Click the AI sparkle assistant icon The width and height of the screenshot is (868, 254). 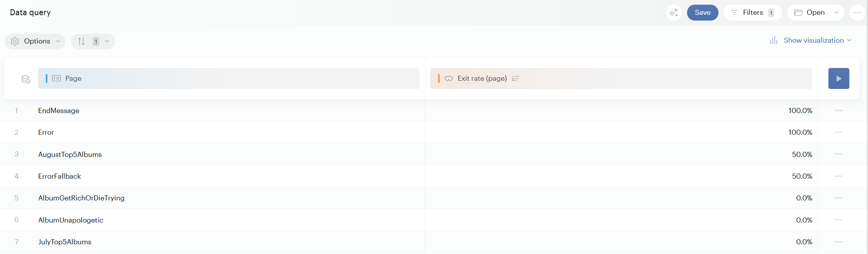674,12
